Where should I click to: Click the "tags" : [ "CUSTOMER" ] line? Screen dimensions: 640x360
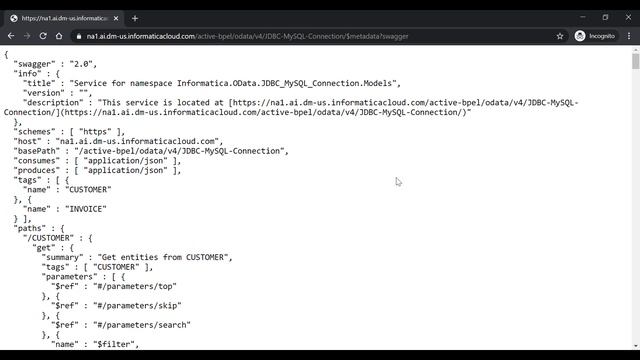coord(97,267)
